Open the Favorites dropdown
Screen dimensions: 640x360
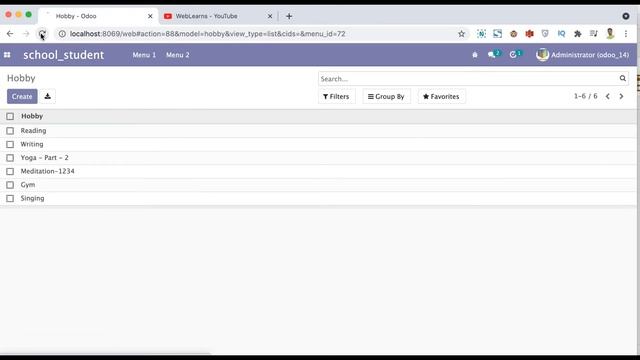[441, 96]
